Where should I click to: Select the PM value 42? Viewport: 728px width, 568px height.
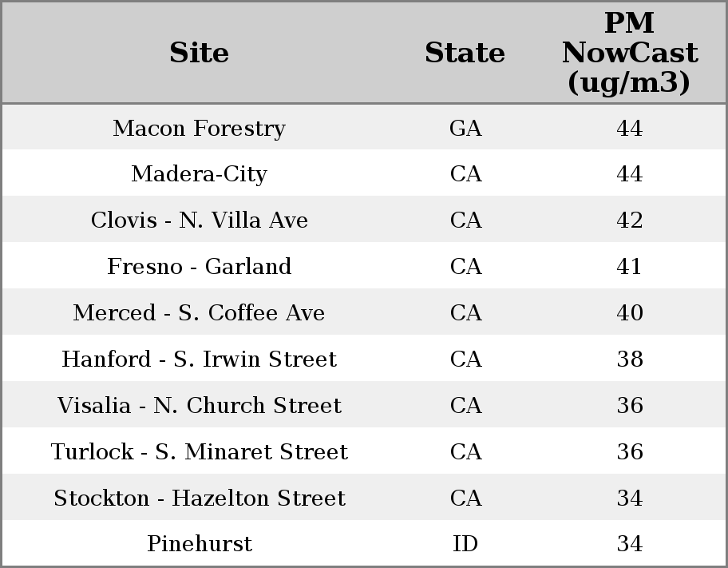pos(629,220)
